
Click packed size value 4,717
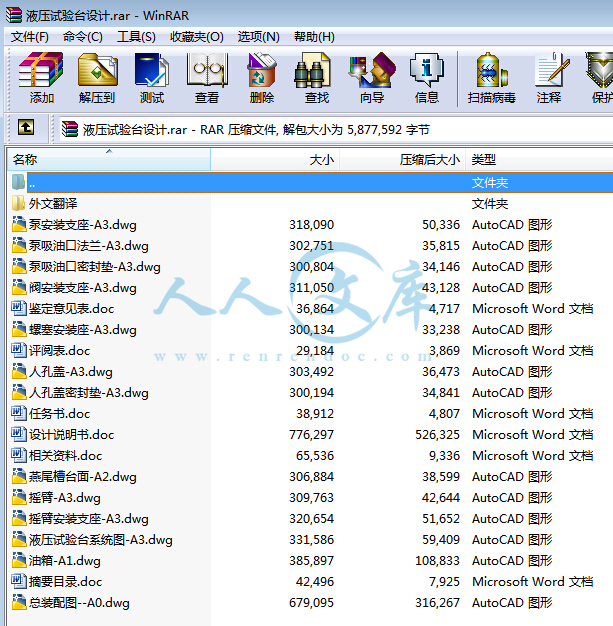coord(444,309)
